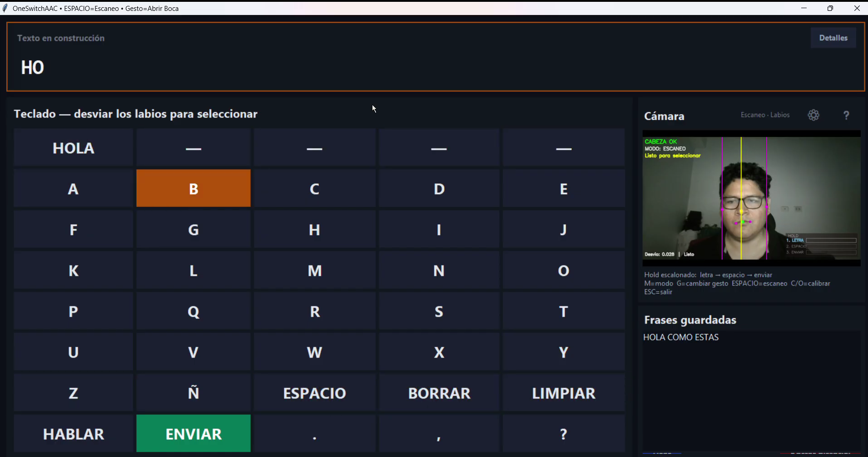Select letter P key
This screenshot has width=868, height=457.
[73, 311]
